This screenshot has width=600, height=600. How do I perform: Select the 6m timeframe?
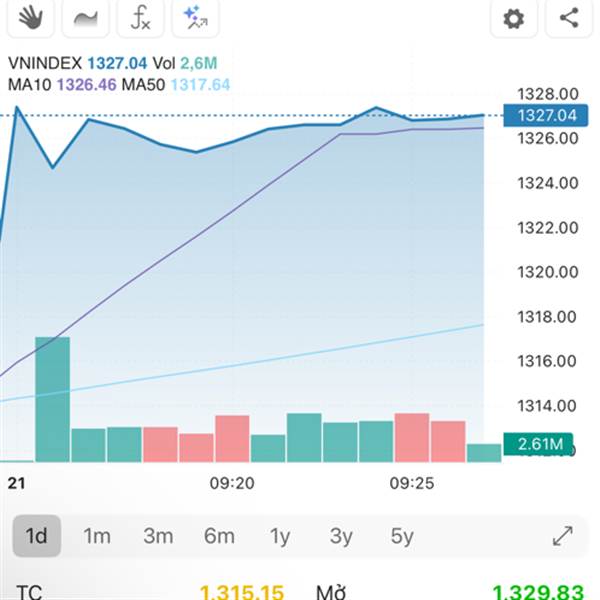click(219, 536)
